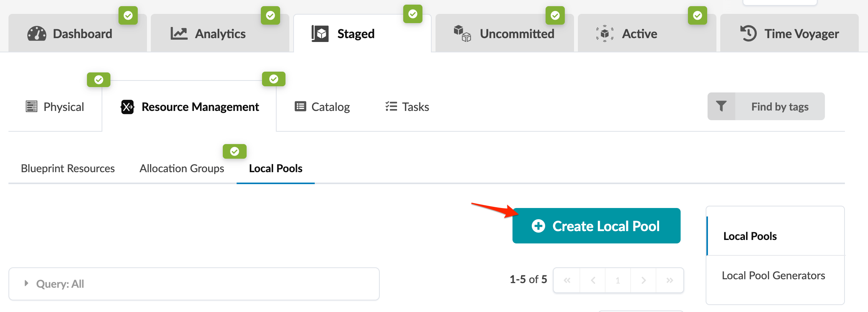The height and width of the screenshot is (312, 868).
Task: Click the Physical server icon
Action: [x=32, y=106]
